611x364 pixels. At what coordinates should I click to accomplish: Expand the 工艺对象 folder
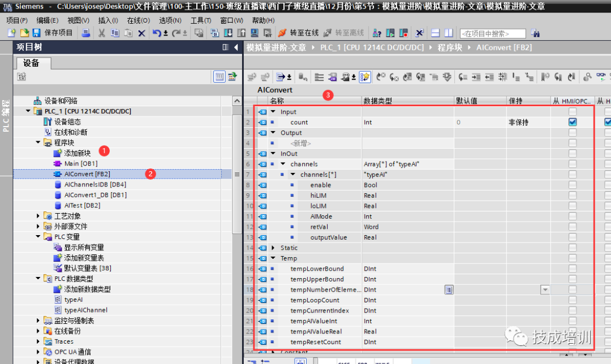[x=38, y=216]
